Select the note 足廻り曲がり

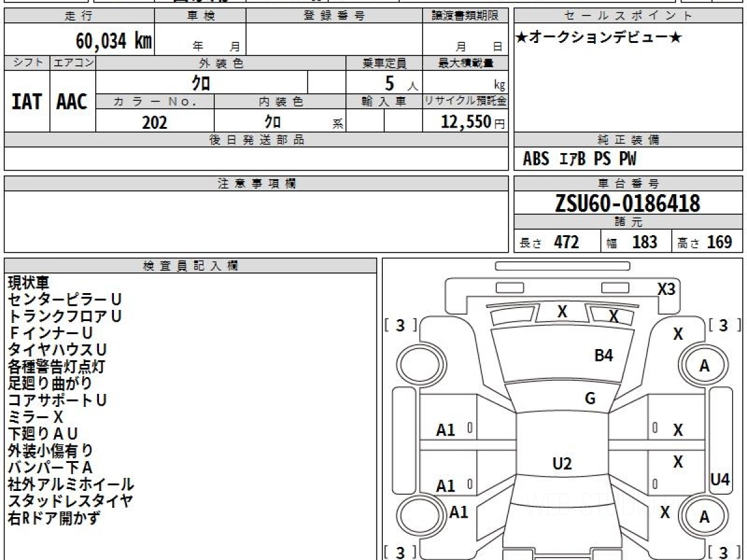tap(50, 383)
